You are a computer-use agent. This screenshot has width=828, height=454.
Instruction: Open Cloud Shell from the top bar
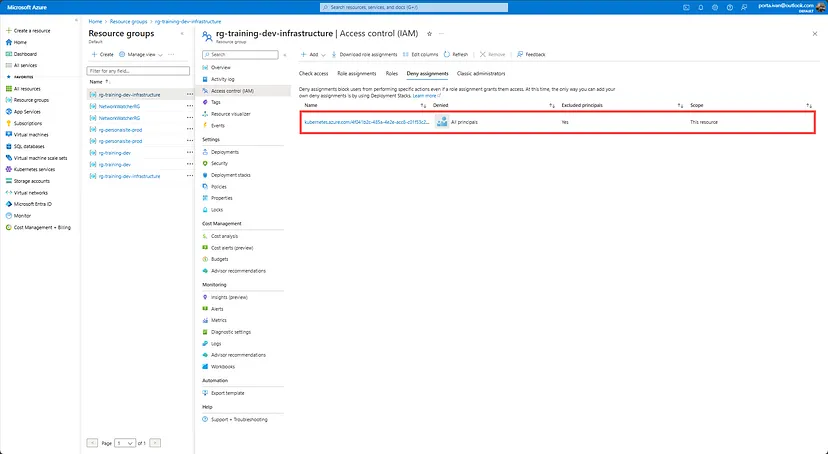pos(686,7)
